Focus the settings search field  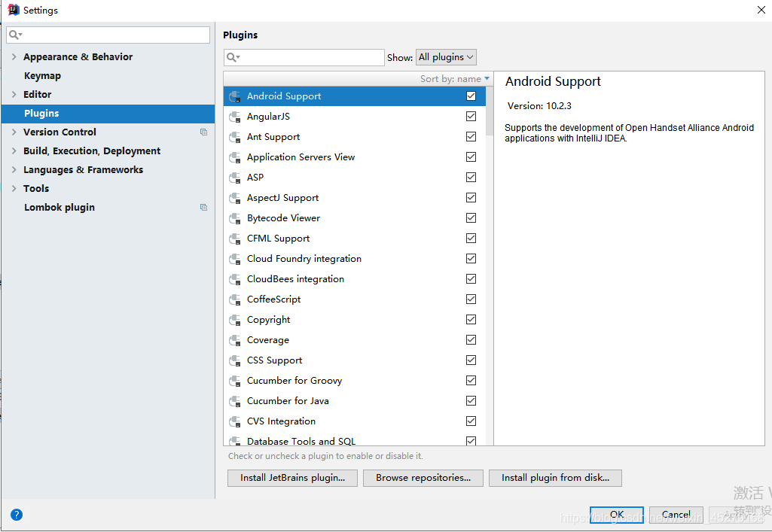point(108,35)
